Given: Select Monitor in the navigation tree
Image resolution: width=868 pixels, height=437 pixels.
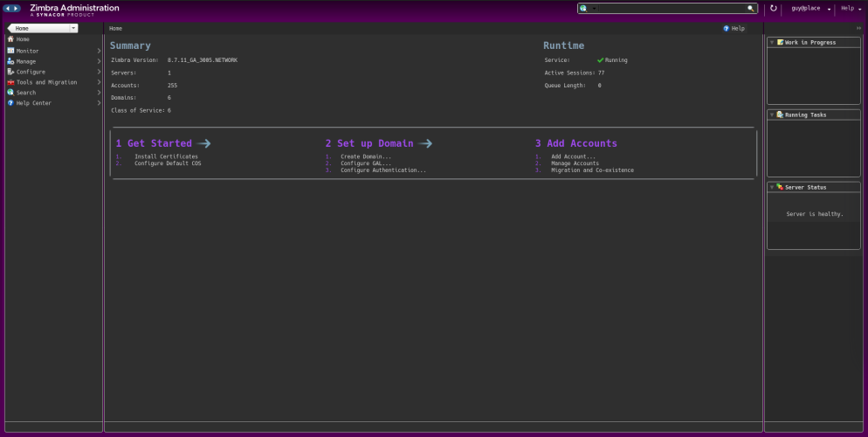Looking at the screenshot, I should pyautogui.click(x=28, y=51).
